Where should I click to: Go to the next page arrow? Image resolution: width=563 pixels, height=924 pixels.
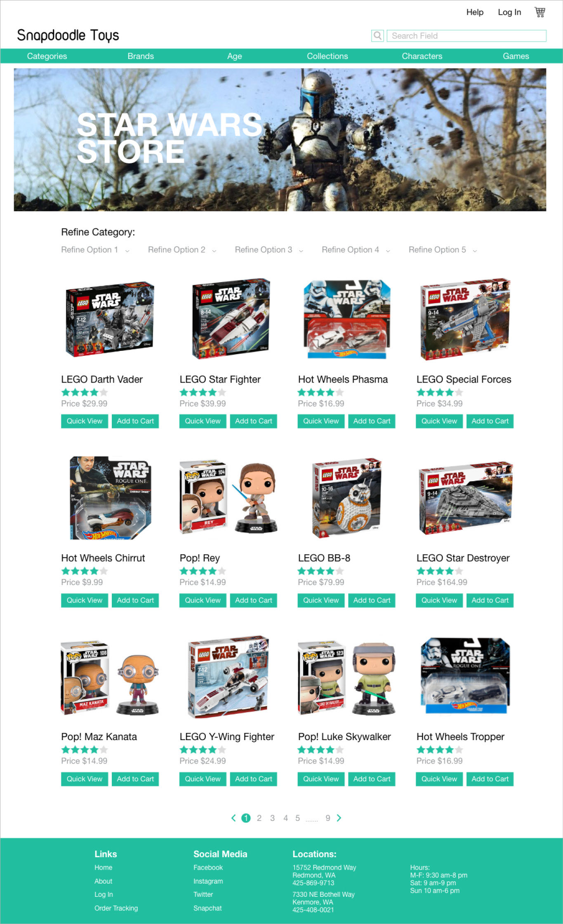pyautogui.click(x=339, y=818)
